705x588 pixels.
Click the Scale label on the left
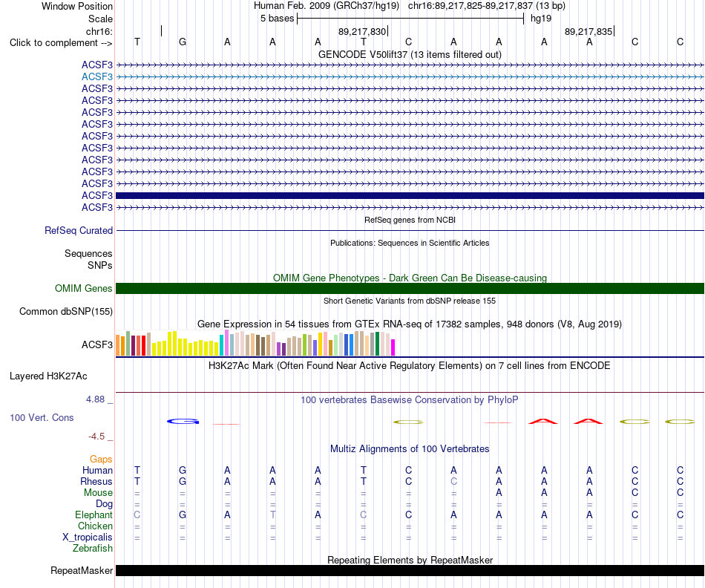[100, 19]
